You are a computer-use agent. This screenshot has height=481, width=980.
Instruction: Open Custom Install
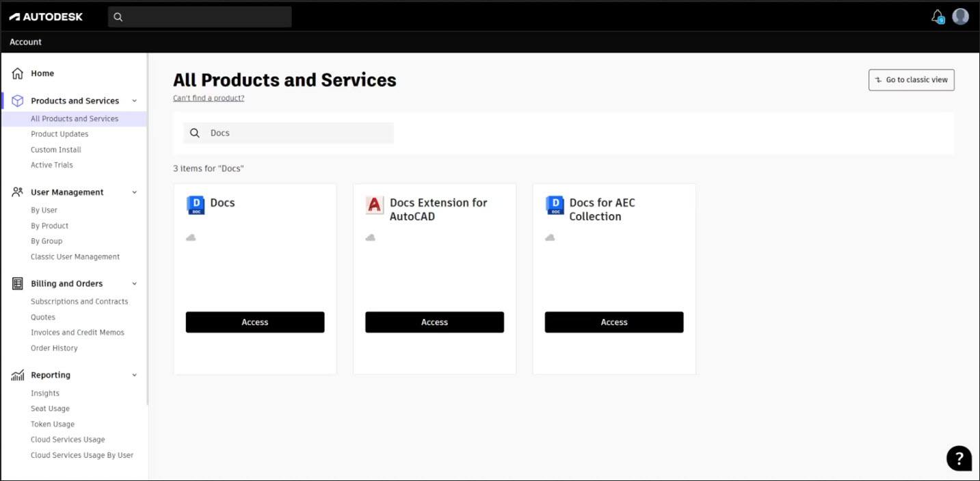[56, 150]
